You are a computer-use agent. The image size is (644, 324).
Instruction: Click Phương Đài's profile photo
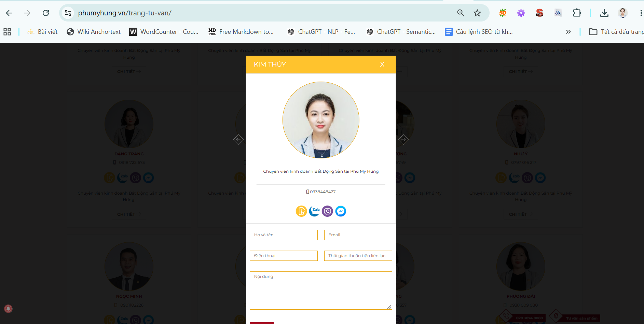pos(521,266)
